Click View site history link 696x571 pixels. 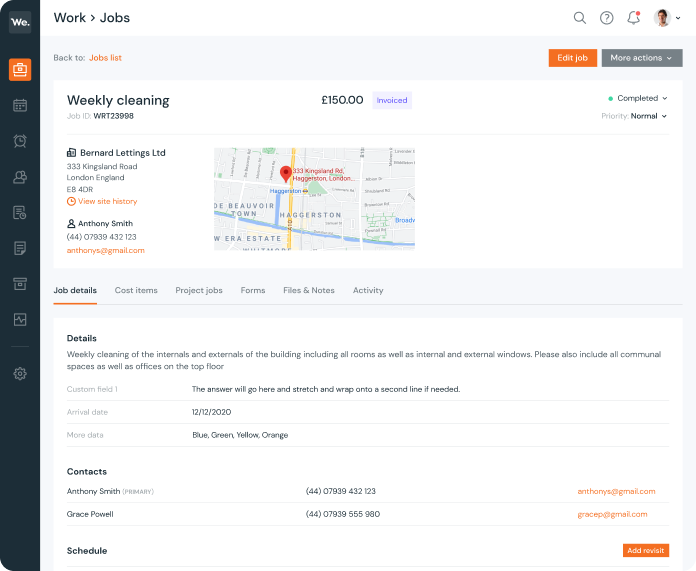[x=107, y=202]
